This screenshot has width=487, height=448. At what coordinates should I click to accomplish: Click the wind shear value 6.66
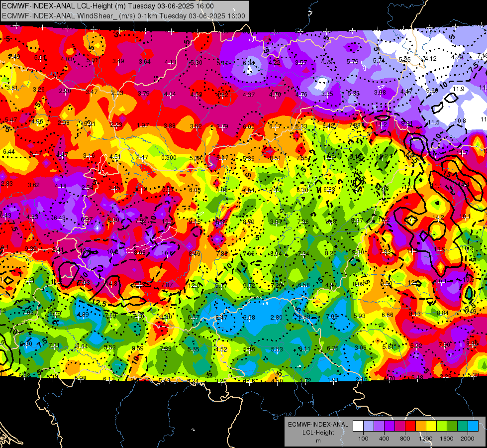point(388,315)
